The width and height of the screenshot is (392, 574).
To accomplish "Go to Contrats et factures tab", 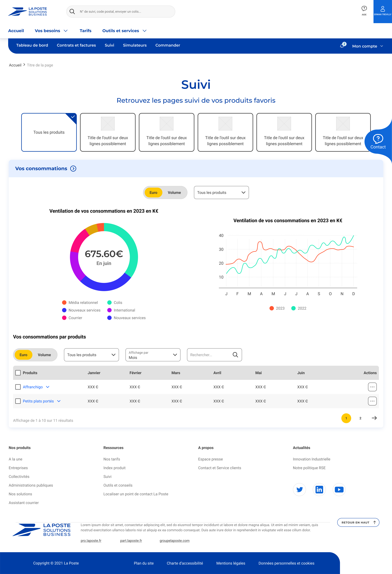I will point(76,45).
